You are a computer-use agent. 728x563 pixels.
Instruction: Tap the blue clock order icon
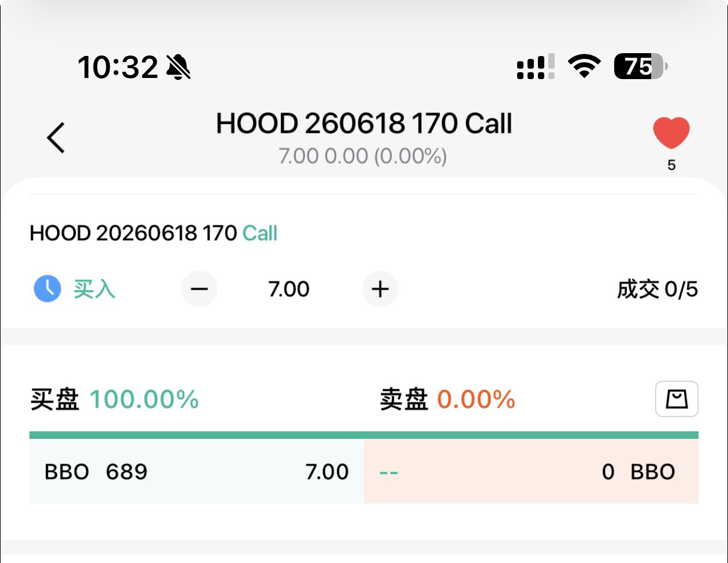pyautogui.click(x=47, y=289)
